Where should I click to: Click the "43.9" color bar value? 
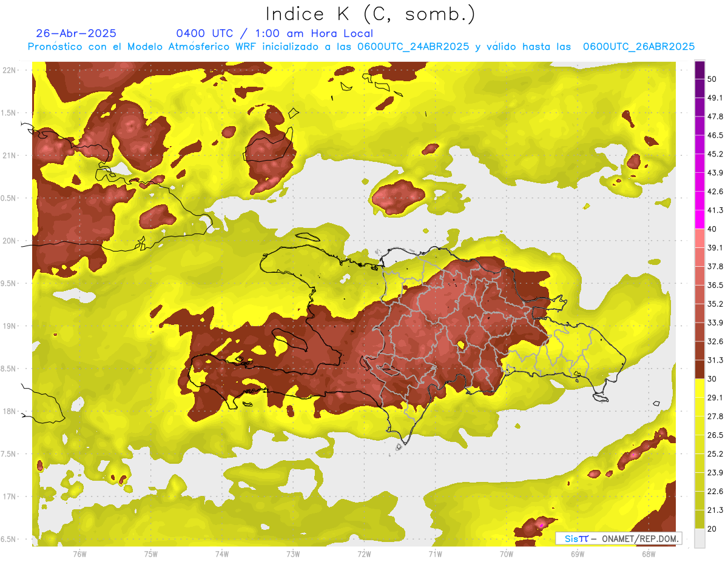pos(715,173)
